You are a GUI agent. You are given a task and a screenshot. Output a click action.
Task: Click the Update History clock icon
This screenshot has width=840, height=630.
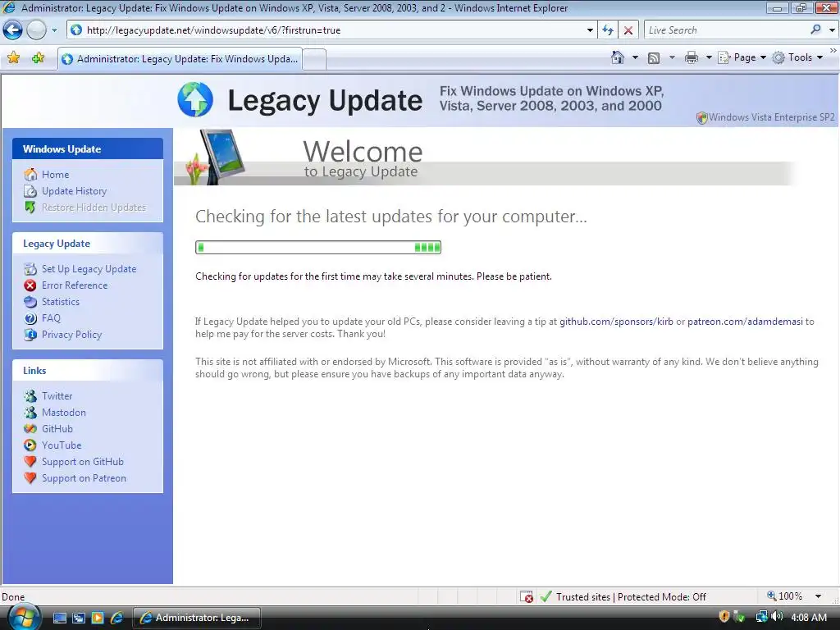pos(30,190)
